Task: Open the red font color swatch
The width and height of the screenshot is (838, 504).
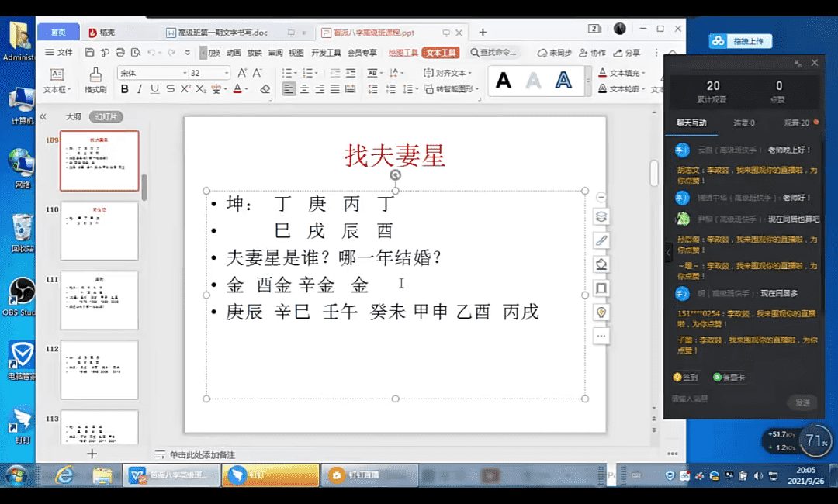Action: [x=237, y=89]
